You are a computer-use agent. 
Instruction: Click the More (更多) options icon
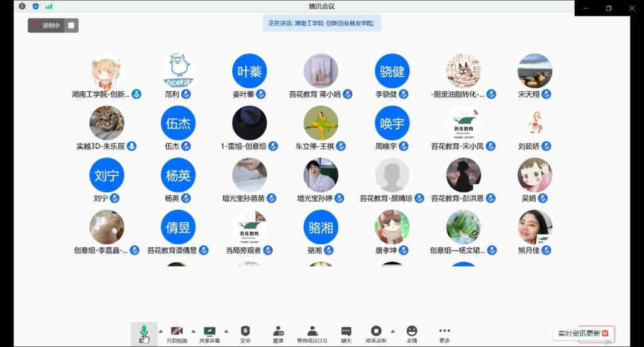(x=445, y=333)
